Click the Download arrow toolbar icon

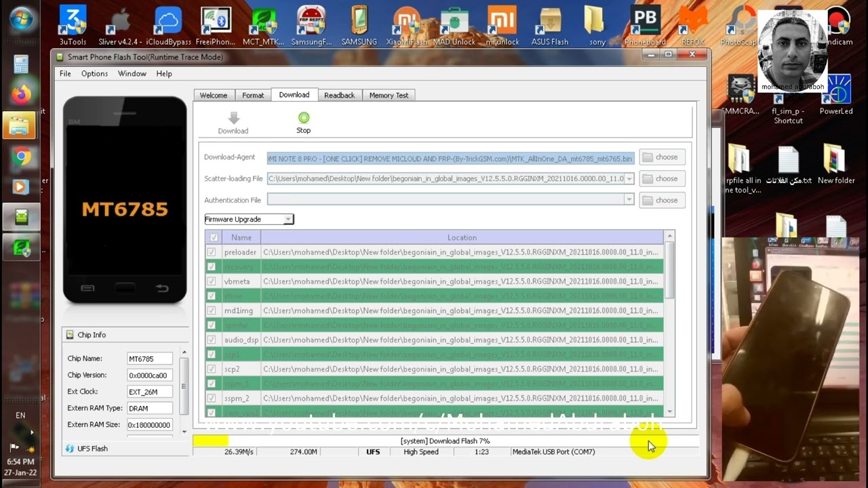click(233, 122)
